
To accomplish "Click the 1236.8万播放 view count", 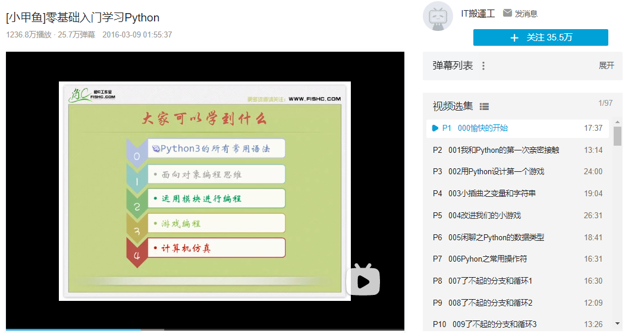I will [x=29, y=34].
